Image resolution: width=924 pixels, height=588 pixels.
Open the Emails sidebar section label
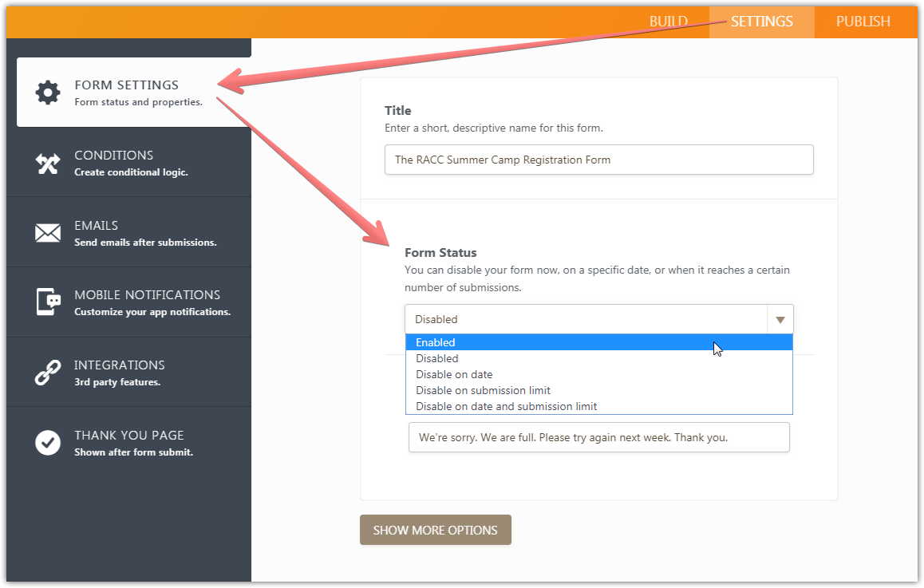(x=96, y=226)
